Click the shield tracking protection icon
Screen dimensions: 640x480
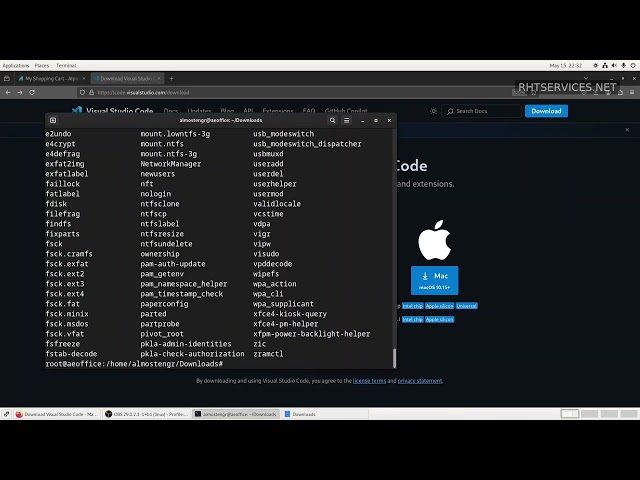pos(82,93)
